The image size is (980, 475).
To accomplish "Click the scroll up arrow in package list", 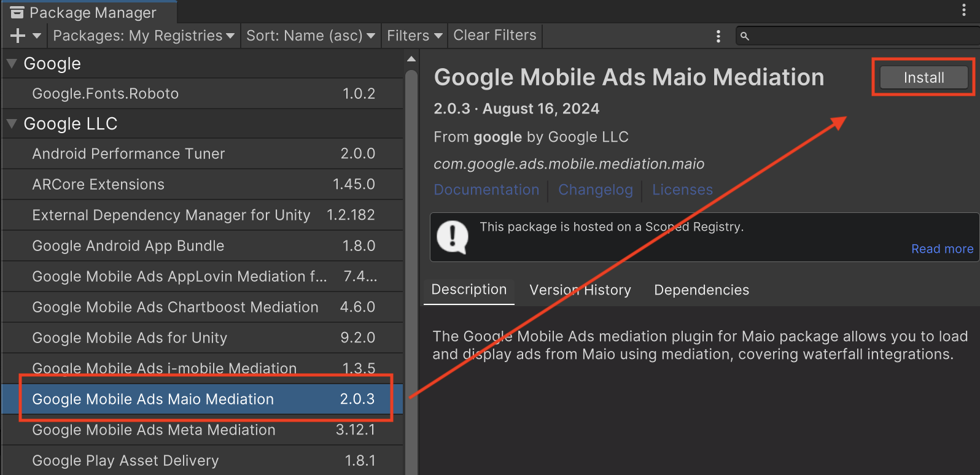I will pyautogui.click(x=411, y=60).
